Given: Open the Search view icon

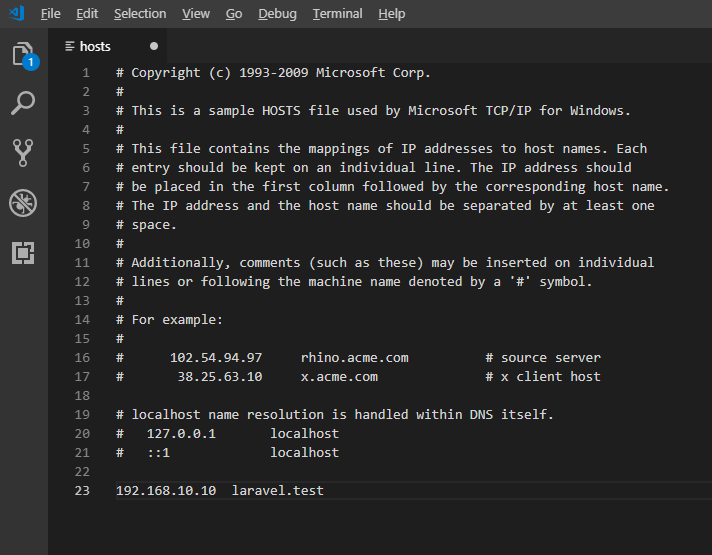Looking at the screenshot, I should 23,103.
